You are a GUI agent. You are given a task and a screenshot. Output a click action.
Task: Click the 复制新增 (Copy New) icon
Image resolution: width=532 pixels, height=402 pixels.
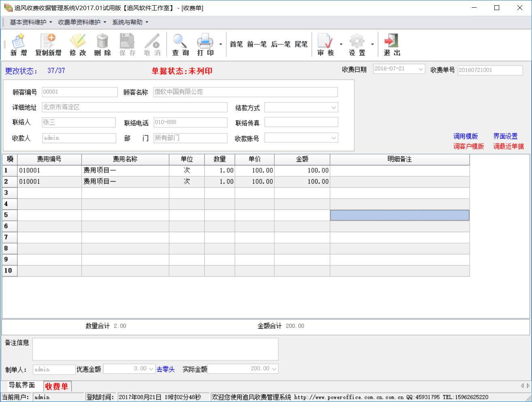[48, 44]
